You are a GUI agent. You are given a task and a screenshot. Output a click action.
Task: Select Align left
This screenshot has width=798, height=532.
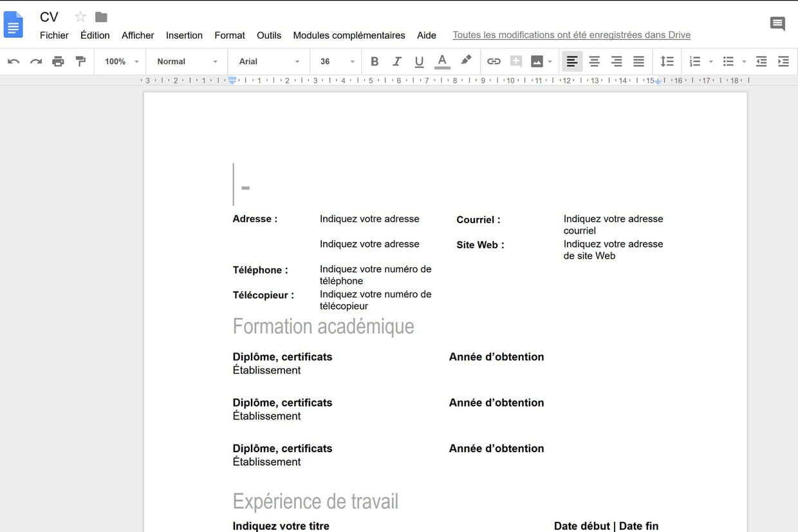coord(572,62)
